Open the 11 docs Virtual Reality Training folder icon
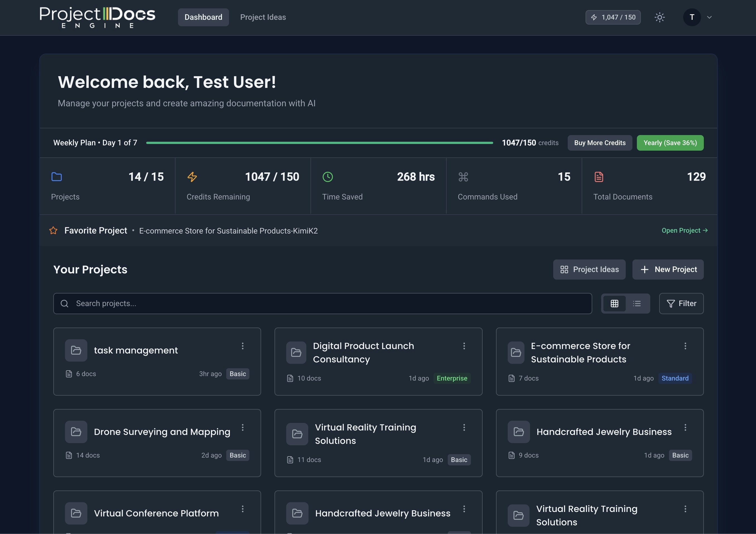Screen dimensions: 756x534 [297, 434]
